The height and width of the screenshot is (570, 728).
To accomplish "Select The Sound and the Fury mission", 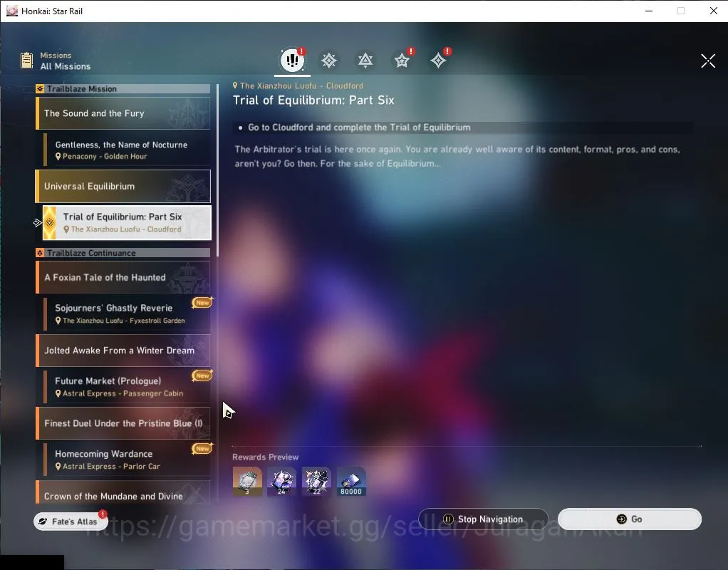I will coord(123,113).
